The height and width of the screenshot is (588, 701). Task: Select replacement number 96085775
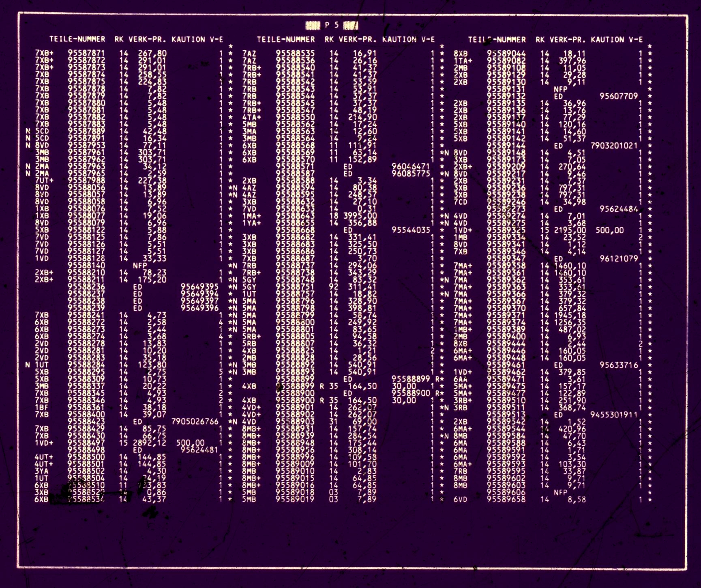[x=411, y=174]
